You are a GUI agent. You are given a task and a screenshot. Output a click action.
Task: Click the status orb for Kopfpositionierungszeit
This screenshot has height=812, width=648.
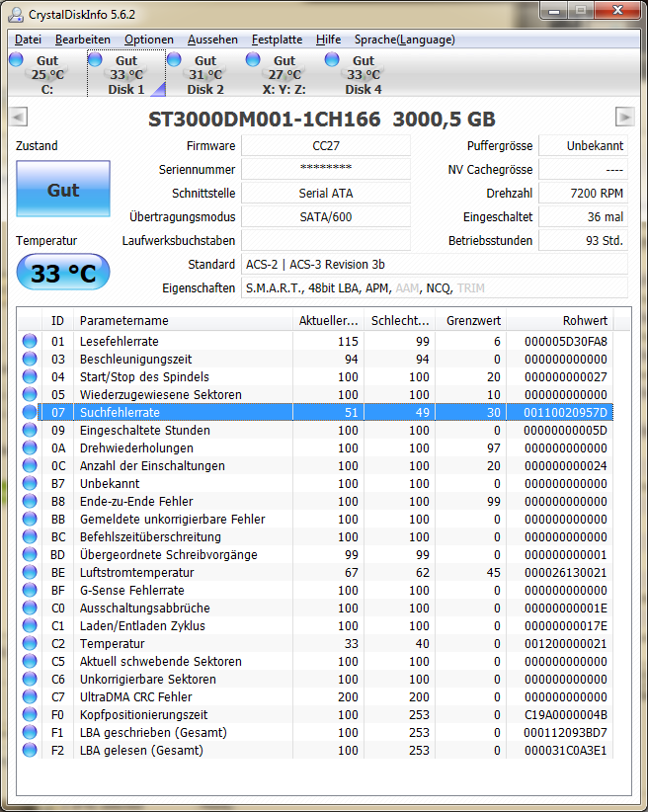(x=30, y=714)
